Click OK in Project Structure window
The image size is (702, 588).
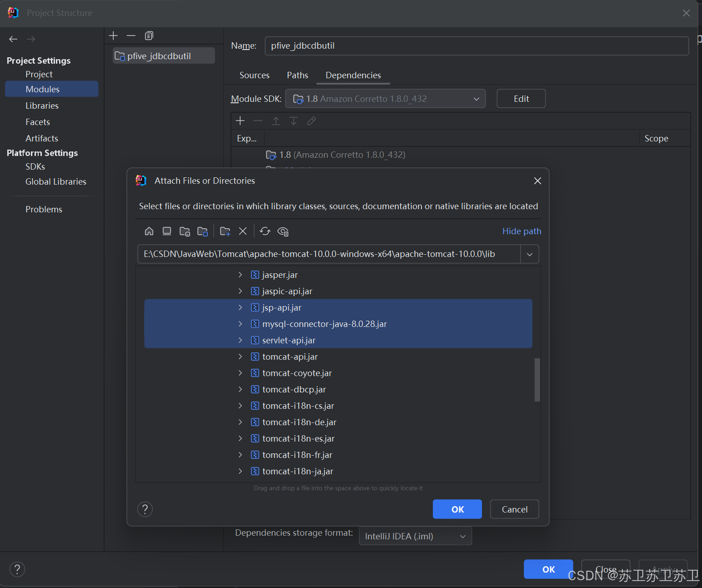548,569
